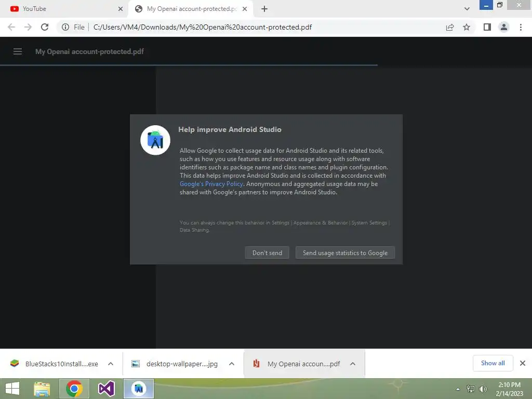Click Help improve Android Studio heading

click(x=230, y=129)
